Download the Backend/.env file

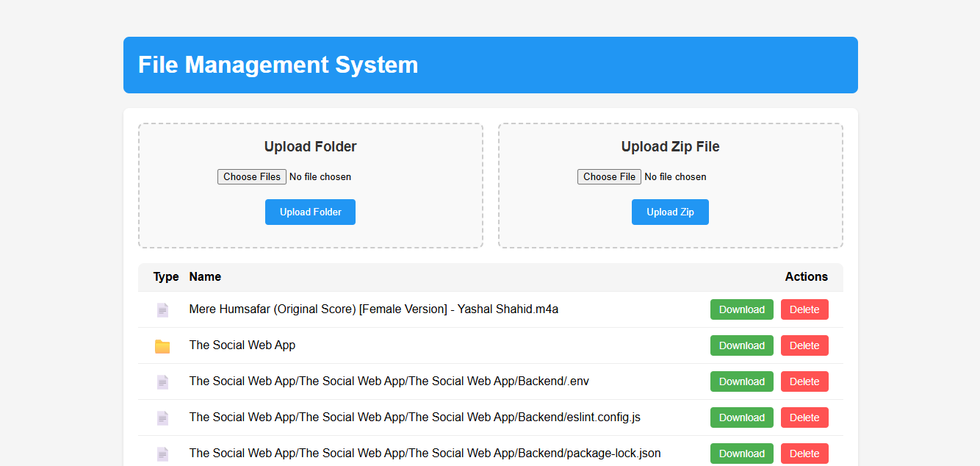(741, 381)
